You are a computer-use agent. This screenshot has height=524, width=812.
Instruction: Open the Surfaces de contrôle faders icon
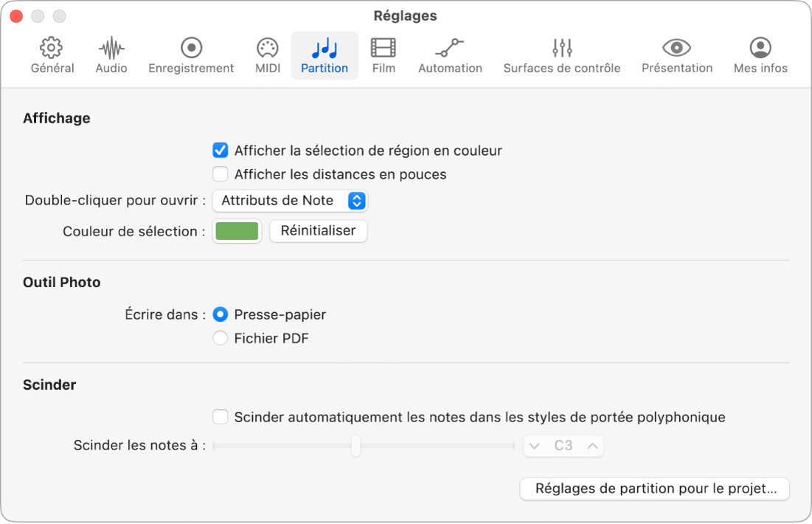pos(562,49)
